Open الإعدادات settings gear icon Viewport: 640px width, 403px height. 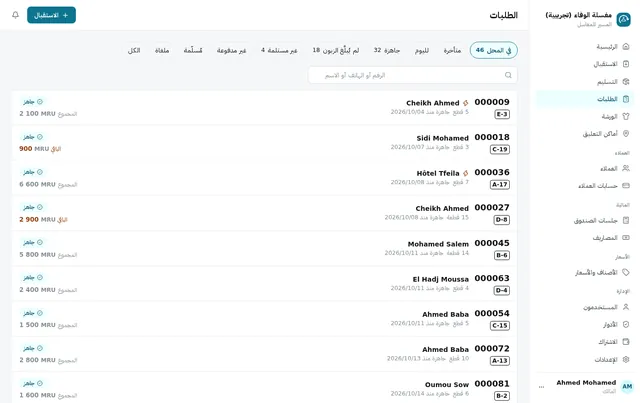point(626,359)
